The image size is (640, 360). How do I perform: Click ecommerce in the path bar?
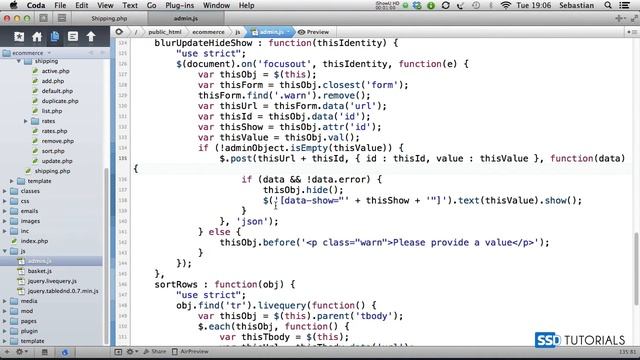point(208,31)
